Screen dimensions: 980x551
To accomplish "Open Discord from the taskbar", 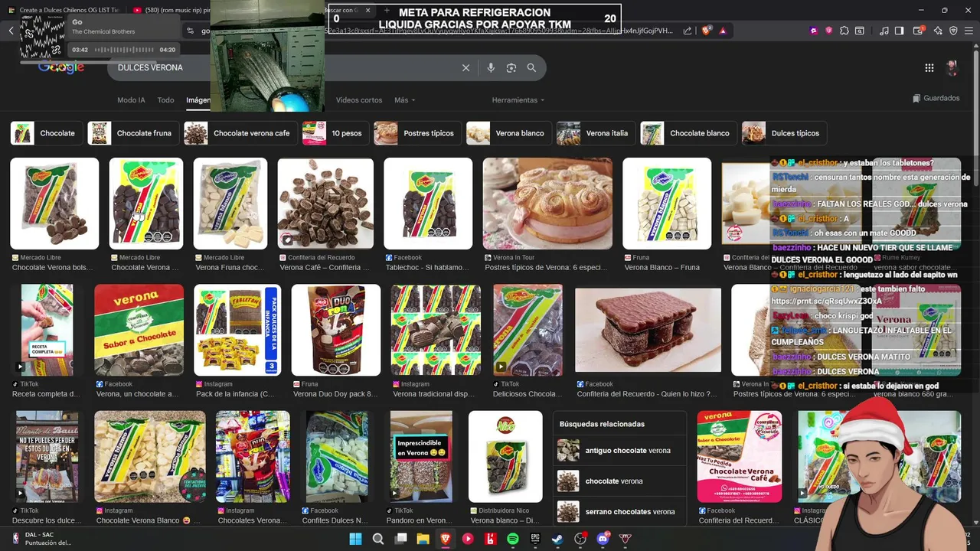I will tap(603, 539).
